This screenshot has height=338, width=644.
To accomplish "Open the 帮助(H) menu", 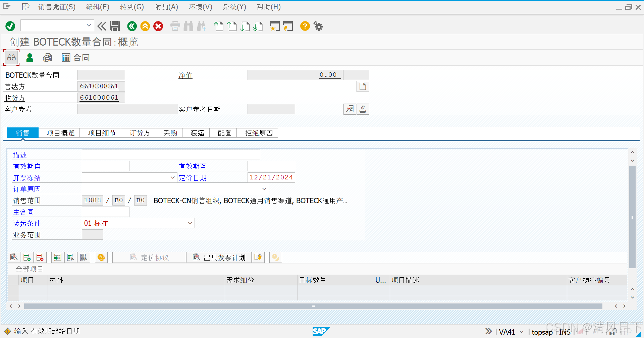I will click(269, 7).
